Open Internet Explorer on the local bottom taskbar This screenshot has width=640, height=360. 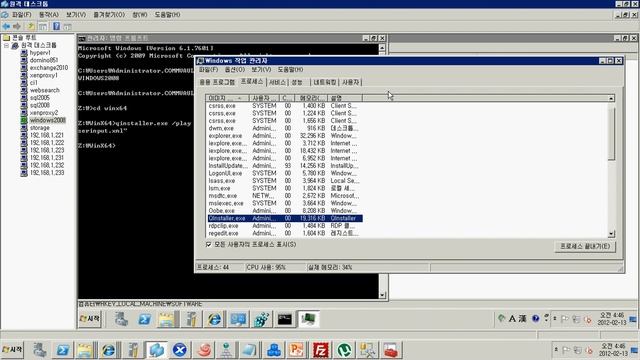click(x=109, y=350)
